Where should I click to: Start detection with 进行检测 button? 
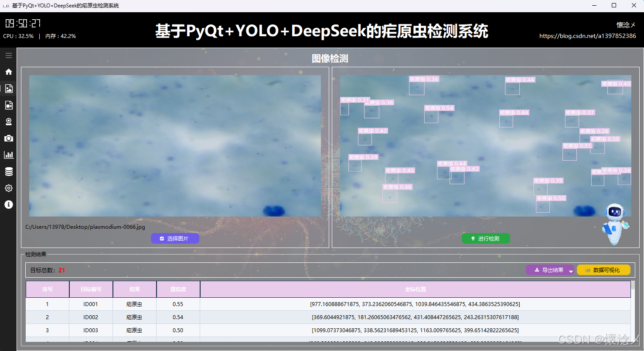click(x=486, y=238)
